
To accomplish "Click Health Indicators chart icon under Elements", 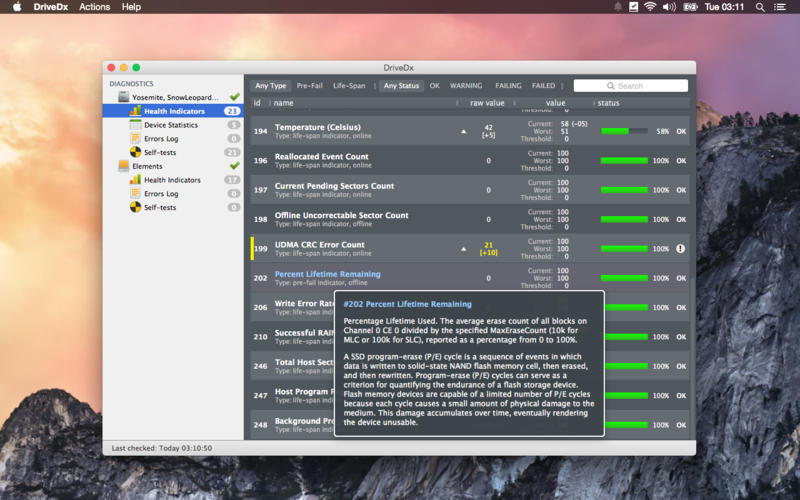I will coord(136,180).
